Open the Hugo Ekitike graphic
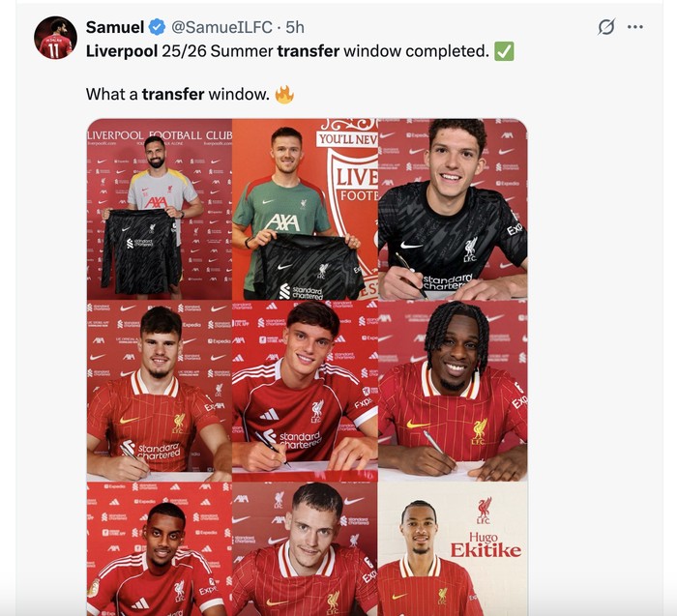The image size is (677, 616). [453, 548]
